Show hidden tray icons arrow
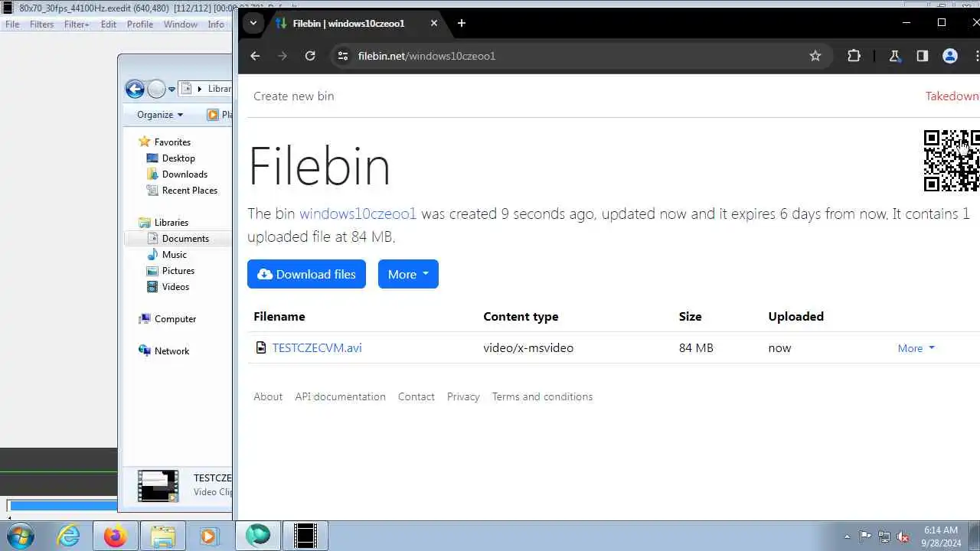Screen dimensions: 980x551 coord(847,536)
